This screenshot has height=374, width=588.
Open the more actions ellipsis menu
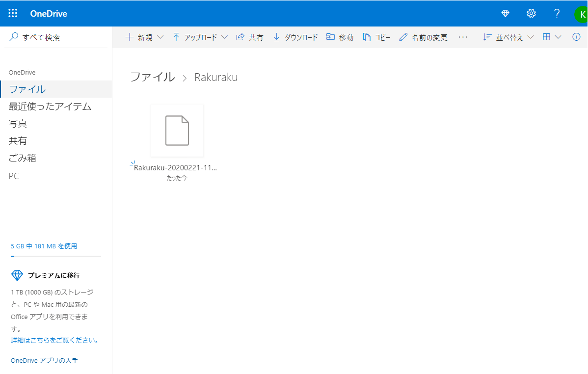click(x=463, y=37)
